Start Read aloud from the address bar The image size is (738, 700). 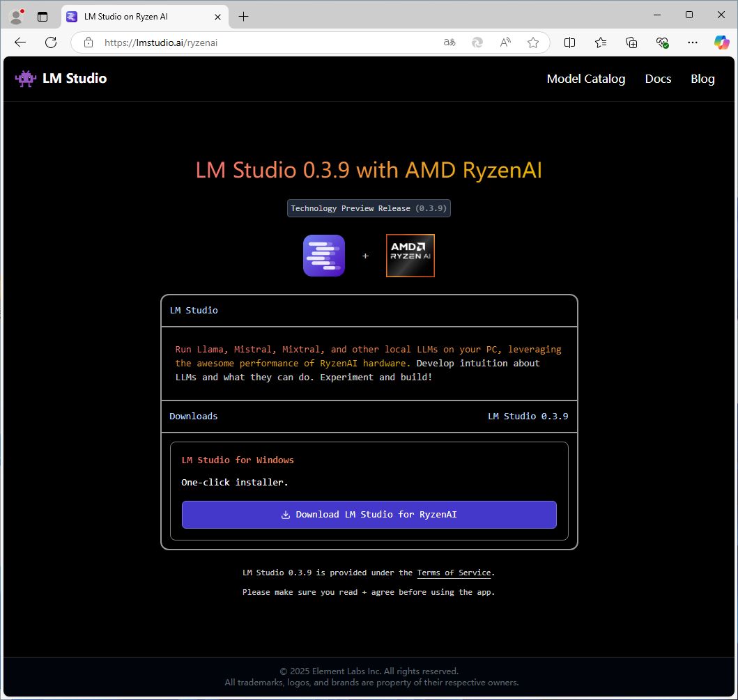tap(505, 42)
